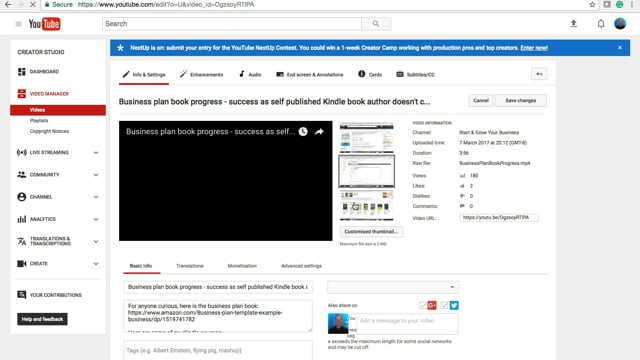Click the video player preview
Screen dimensions: 640x360
point(226,181)
